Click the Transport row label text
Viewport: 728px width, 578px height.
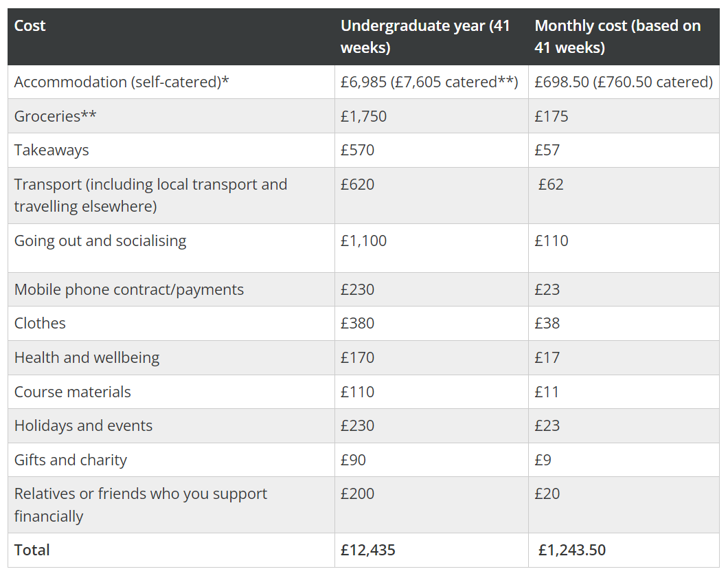[x=150, y=195]
